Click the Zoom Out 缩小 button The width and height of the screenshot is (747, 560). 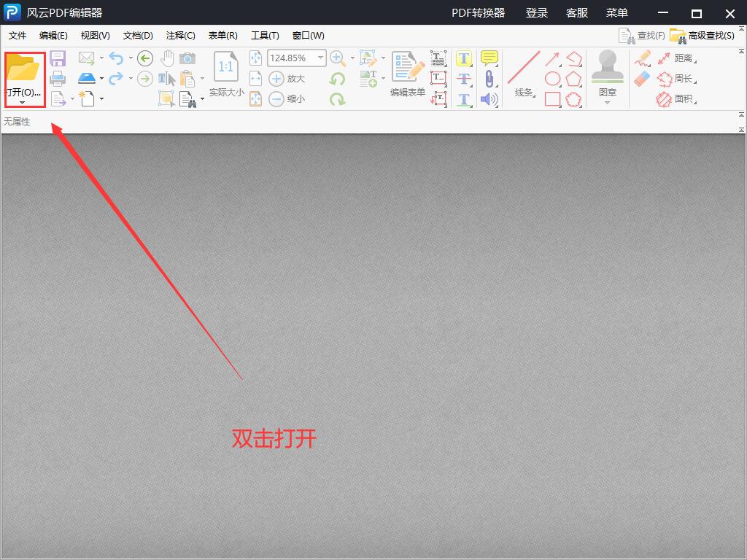tap(287, 99)
